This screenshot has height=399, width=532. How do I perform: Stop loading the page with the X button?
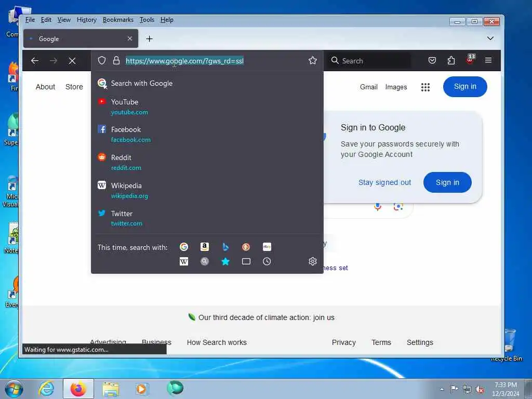pos(72,61)
